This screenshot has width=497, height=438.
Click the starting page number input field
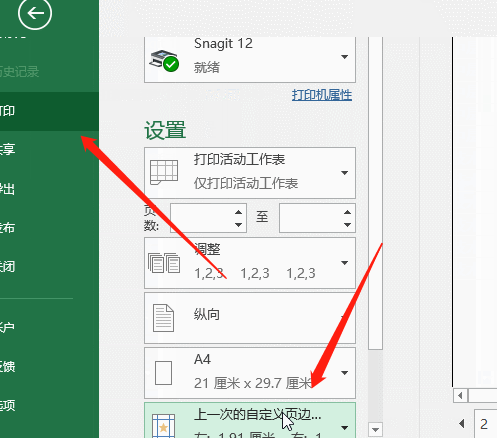point(202,218)
